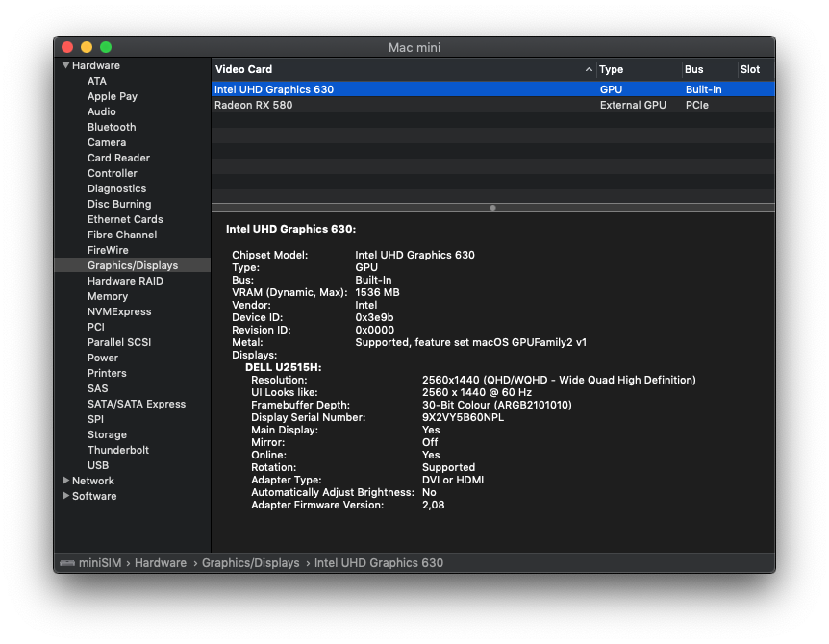Screen dimensions: 829x644
Task: Open FireWire in the sidebar
Action: tap(108, 250)
